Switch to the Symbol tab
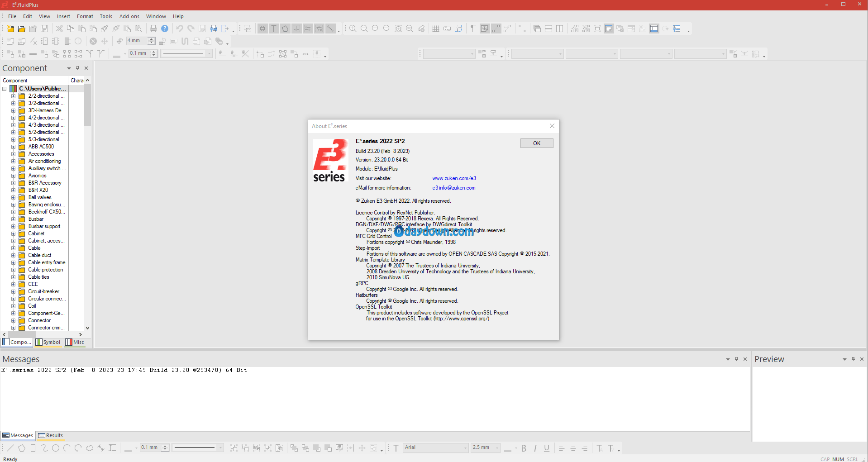This screenshot has width=868, height=462. (x=48, y=342)
